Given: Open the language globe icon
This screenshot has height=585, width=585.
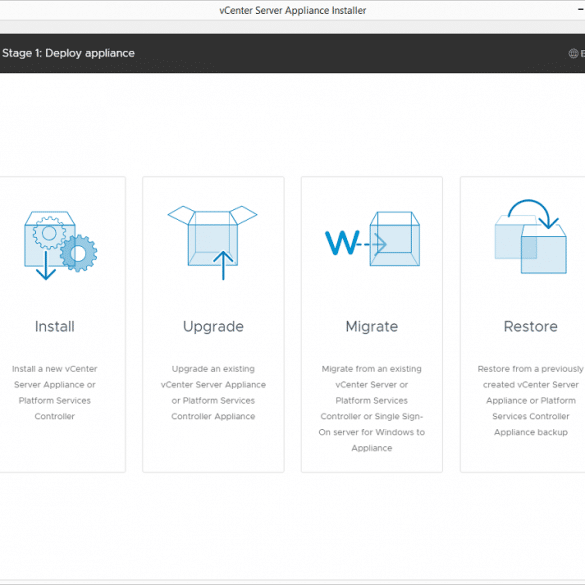Looking at the screenshot, I should pos(573,53).
